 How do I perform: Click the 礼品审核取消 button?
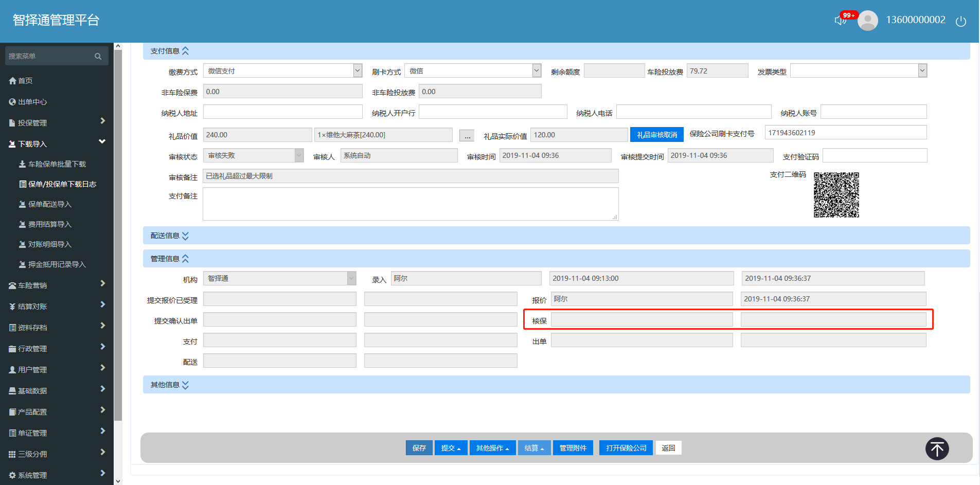656,135
